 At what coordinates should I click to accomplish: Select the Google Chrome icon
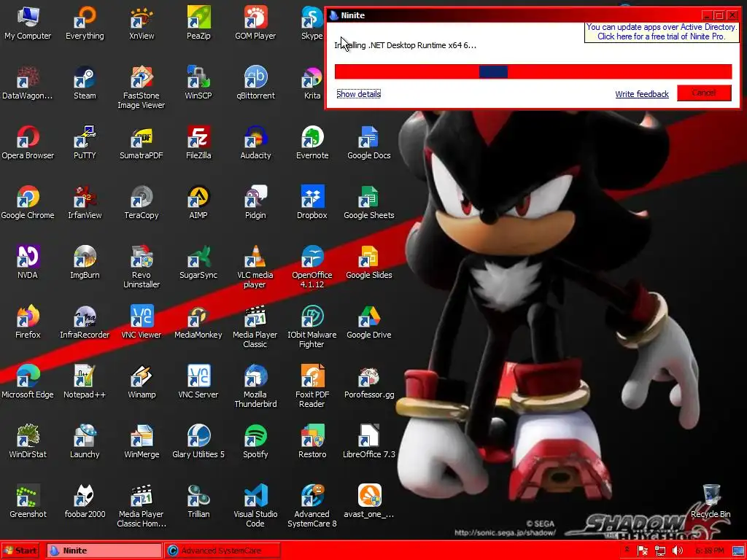pos(28,203)
